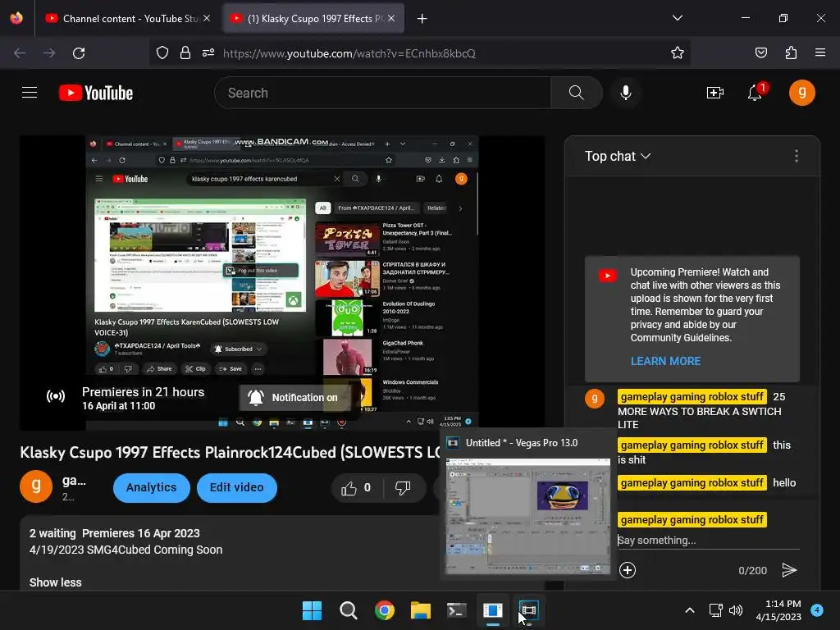The width and height of the screenshot is (840, 630).
Task: Click the Firefox address bar URL
Action: pyautogui.click(x=349, y=53)
